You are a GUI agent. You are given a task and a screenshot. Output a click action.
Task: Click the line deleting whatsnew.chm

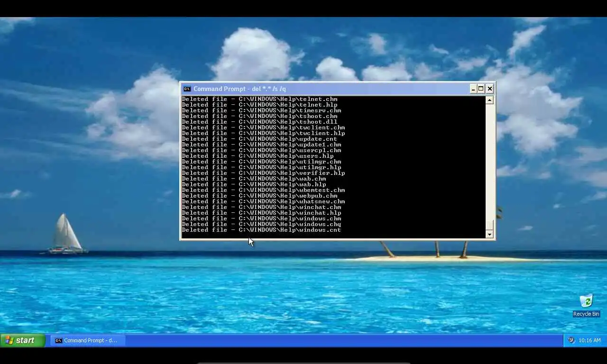(263, 201)
